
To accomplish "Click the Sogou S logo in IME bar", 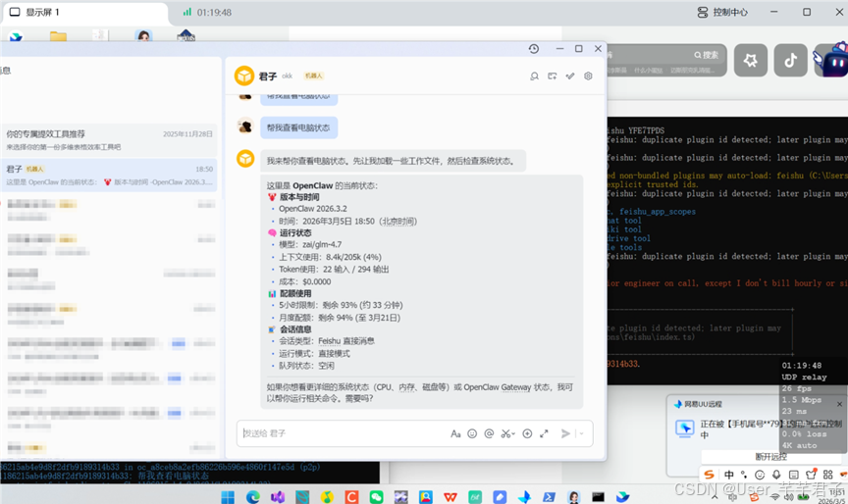I will click(x=709, y=475).
